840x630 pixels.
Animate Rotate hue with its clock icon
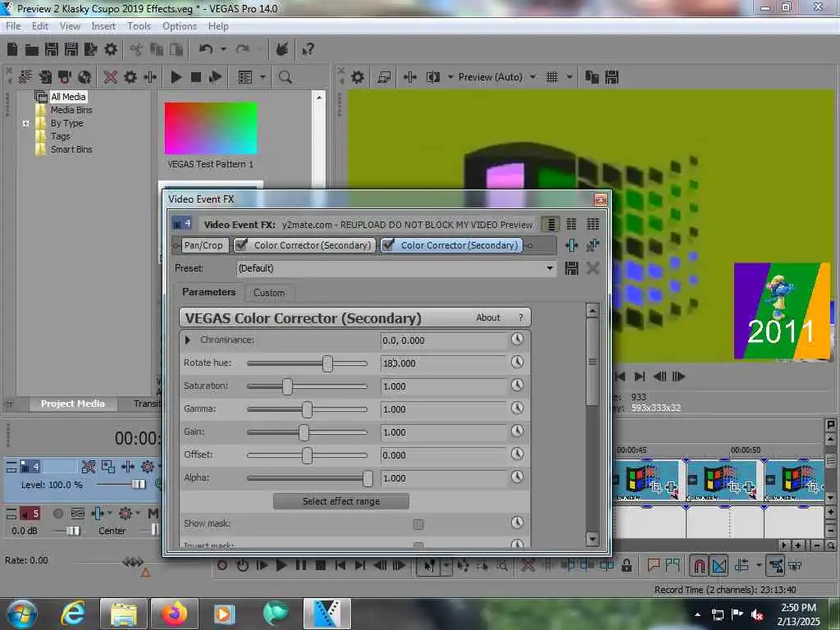click(517, 362)
